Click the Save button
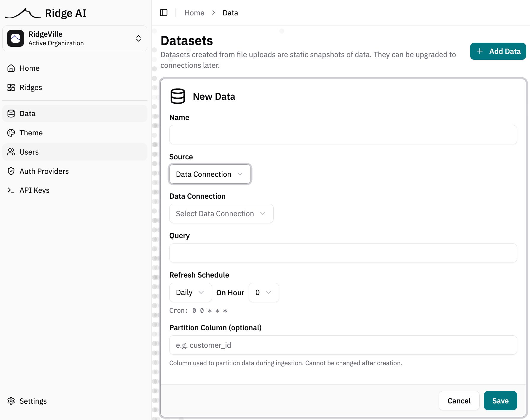530x420 pixels. tap(500, 400)
